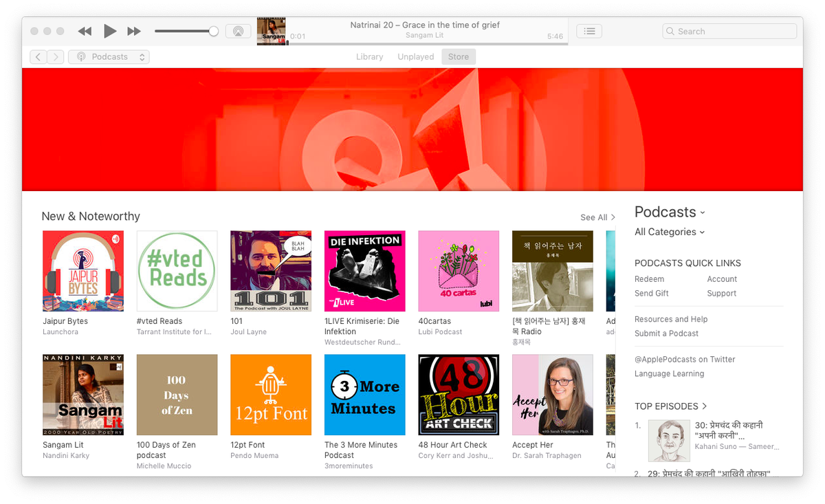
Task: Click the red featured banner
Action: (412, 129)
